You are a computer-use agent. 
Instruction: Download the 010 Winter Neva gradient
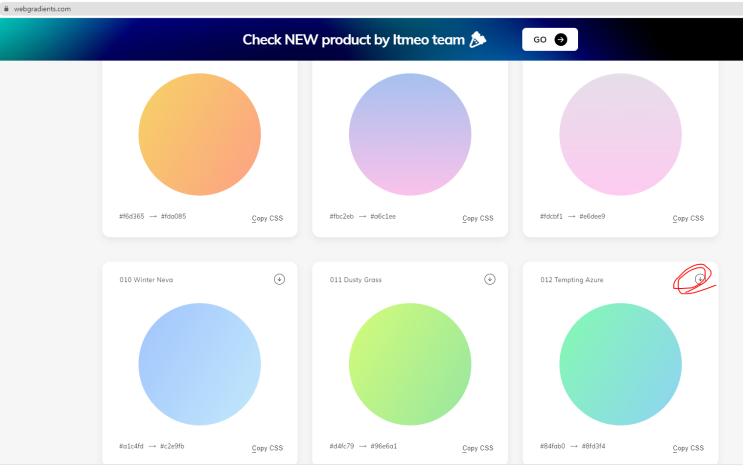(280, 279)
